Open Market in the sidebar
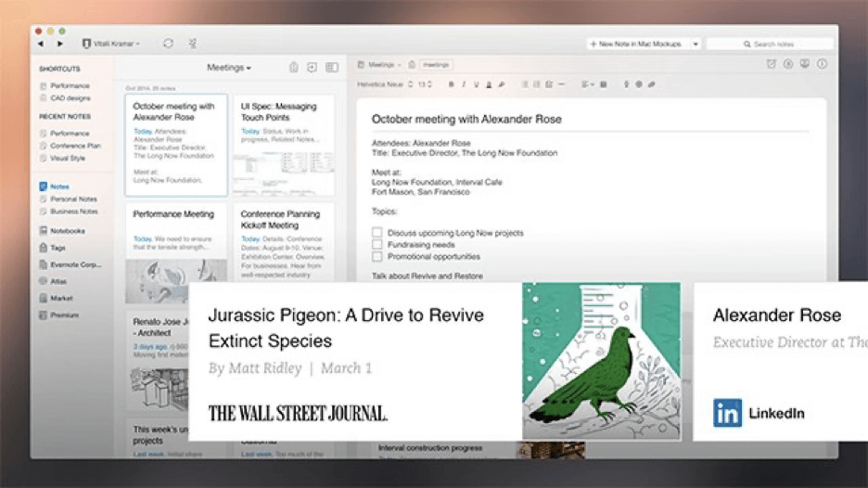The image size is (868, 488). coord(56,298)
